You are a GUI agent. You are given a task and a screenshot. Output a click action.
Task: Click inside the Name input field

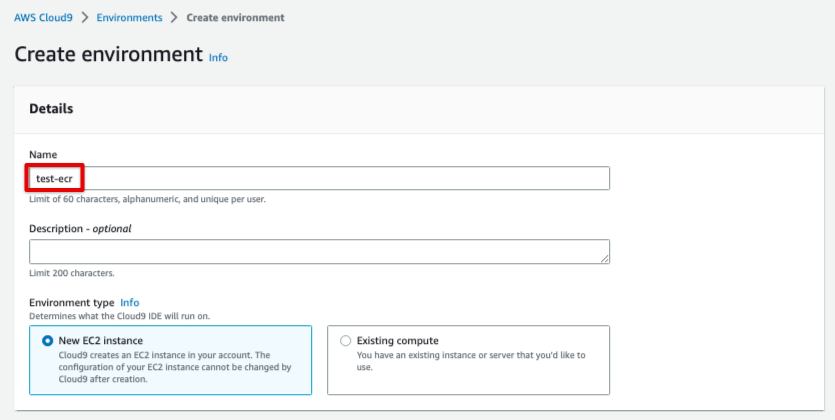(320, 178)
